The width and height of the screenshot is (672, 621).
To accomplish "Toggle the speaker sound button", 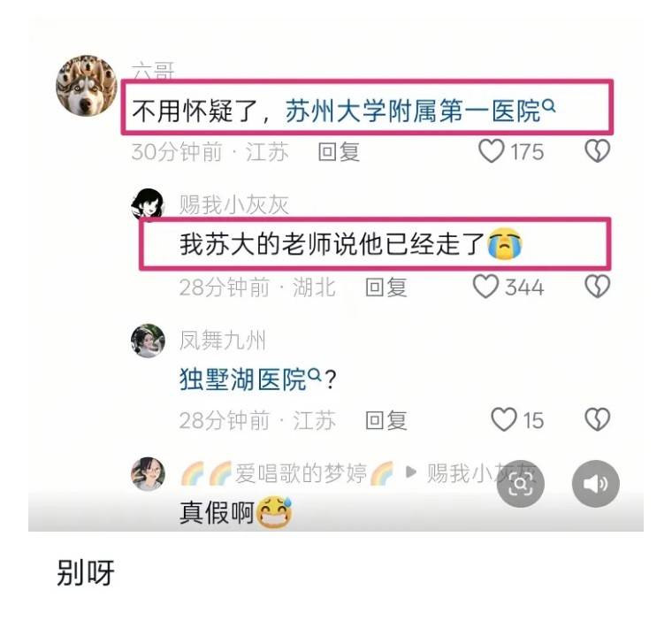I will pos(596,484).
